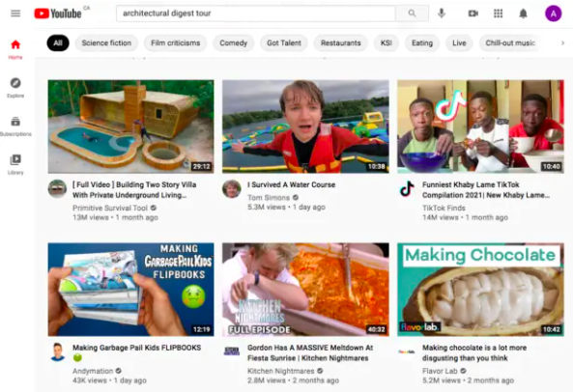Open the hamburger guide menu
Viewport: 573px width, 392px height.
pyautogui.click(x=15, y=14)
